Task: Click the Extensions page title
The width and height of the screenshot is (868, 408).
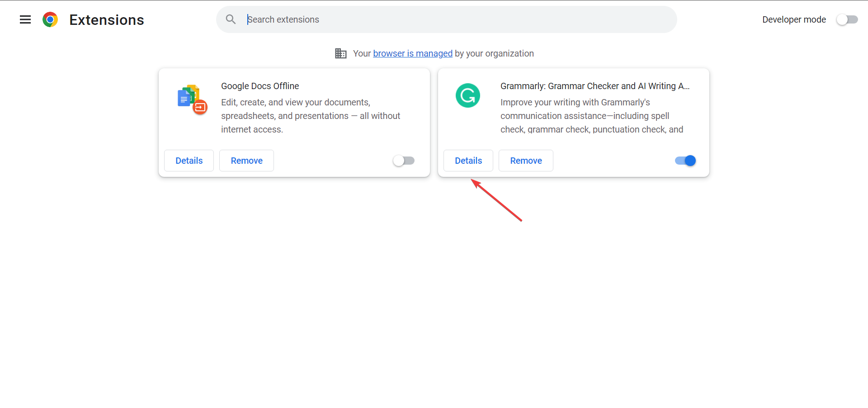Action: tap(107, 20)
